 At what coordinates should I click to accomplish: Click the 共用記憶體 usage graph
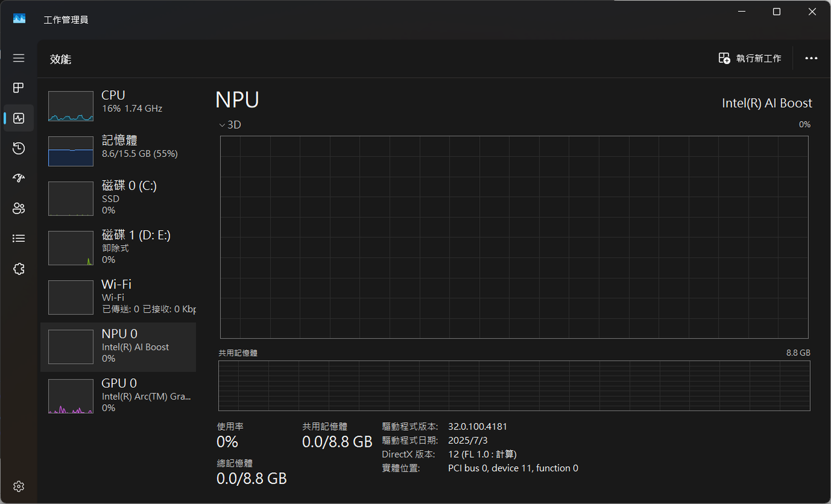pyautogui.click(x=514, y=386)
